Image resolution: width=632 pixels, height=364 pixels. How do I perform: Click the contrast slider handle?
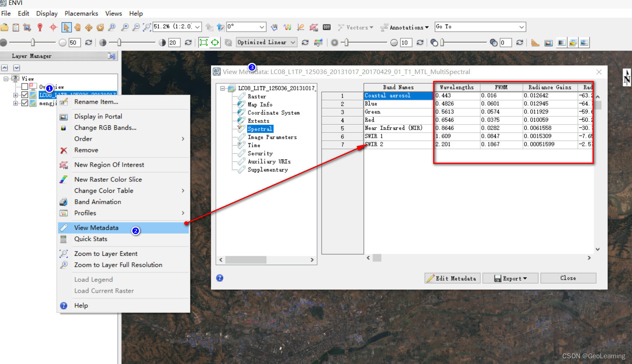[119, 42]
